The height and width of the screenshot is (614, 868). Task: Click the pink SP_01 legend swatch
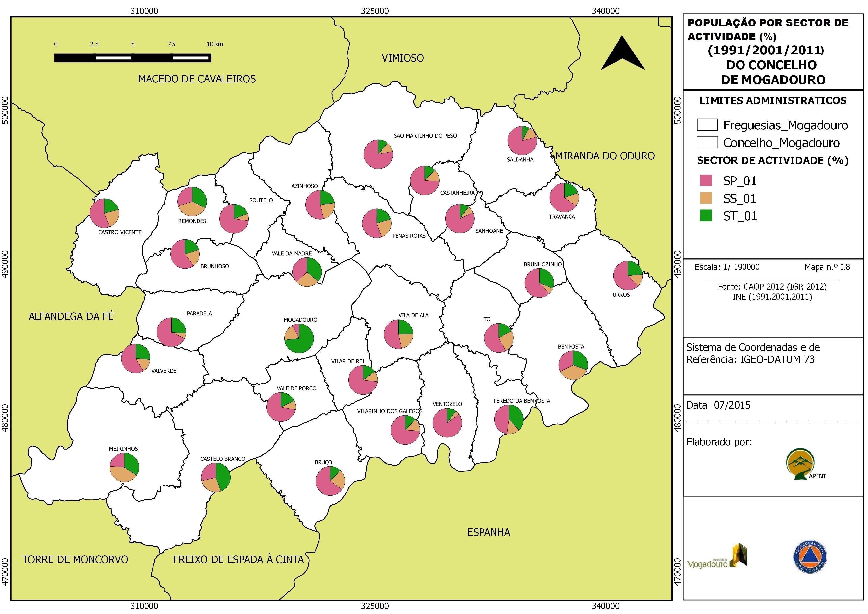coord(706,180)
